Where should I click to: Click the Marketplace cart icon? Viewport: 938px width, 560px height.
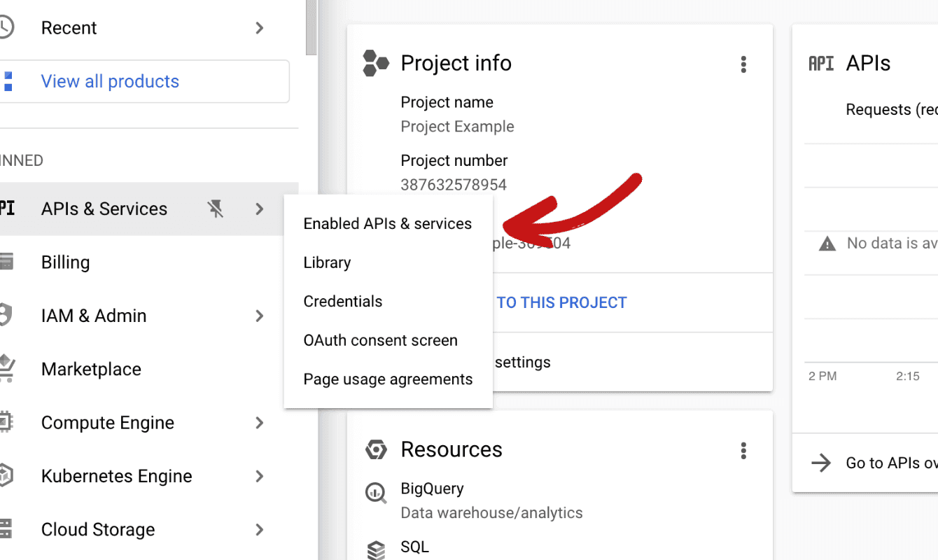(6, 369)
